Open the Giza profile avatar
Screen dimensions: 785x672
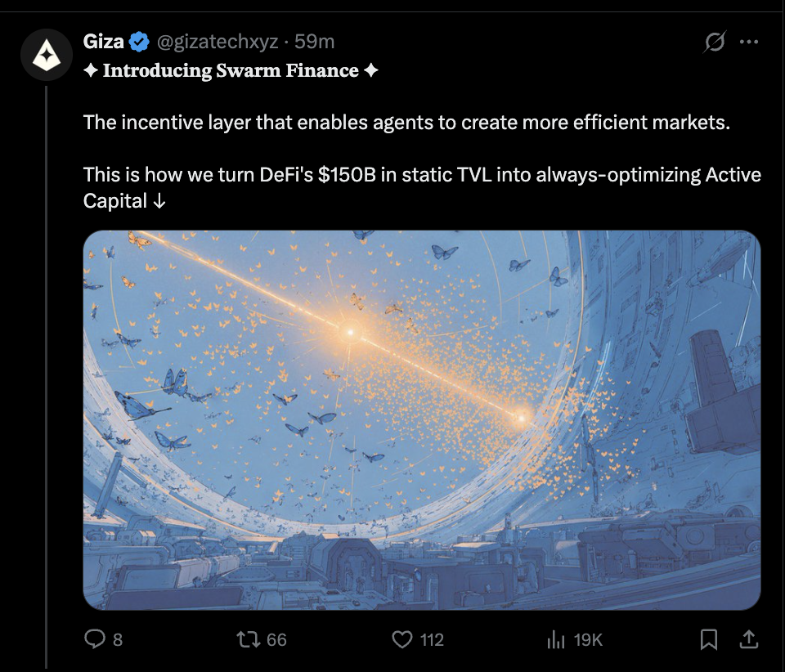click(x=47, y=55)
